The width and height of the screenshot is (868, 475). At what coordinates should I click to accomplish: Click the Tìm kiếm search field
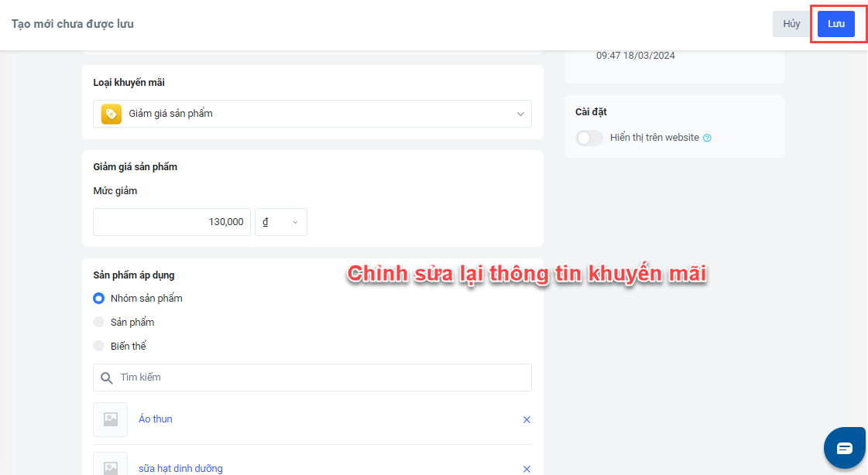(x=312, y=377)
